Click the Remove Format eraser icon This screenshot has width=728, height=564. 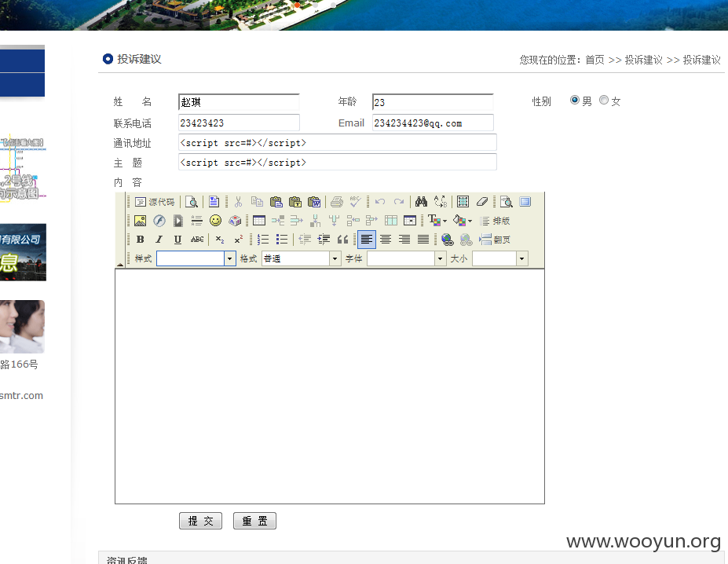[481, 202]
